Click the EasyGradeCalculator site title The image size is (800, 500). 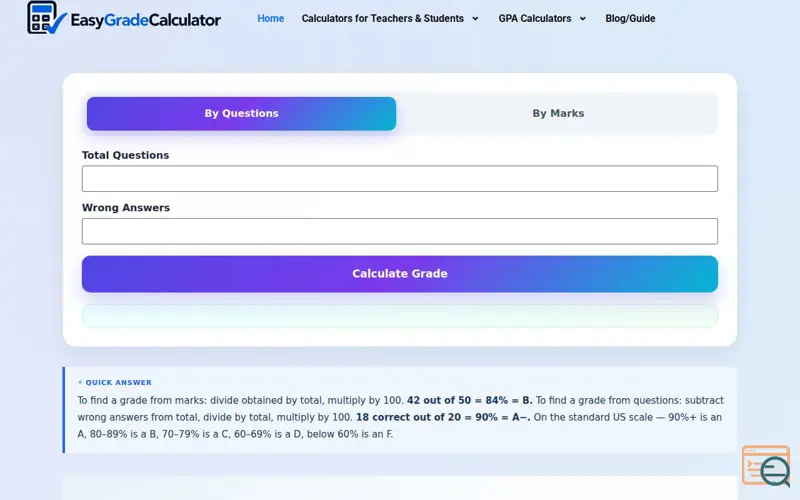(145, 20)
